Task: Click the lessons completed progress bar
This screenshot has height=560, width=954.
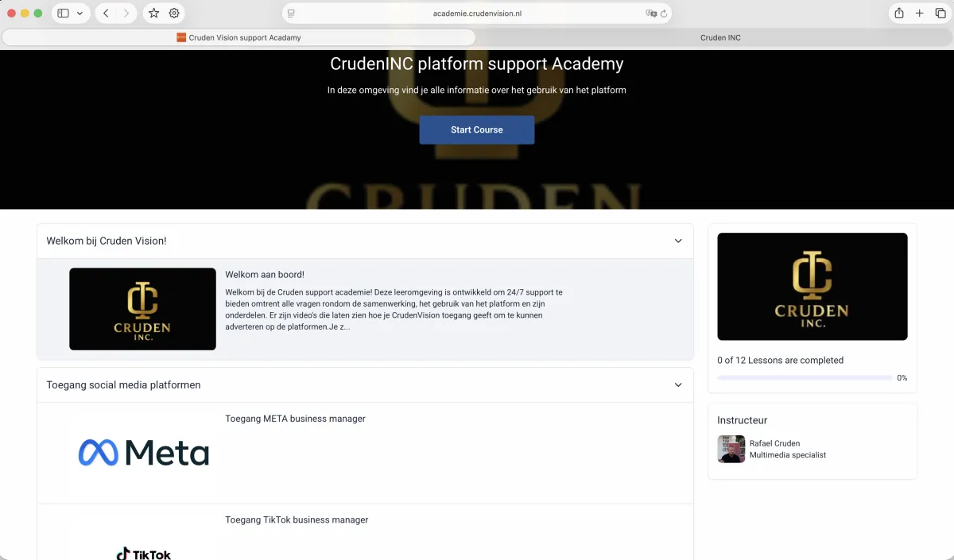Action: click(805, 378)
